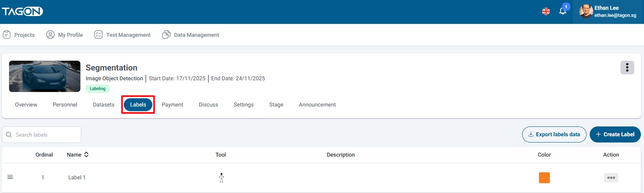Click the orange color swatch
This screenshot has height=193, width=644.
click(544, 178)
